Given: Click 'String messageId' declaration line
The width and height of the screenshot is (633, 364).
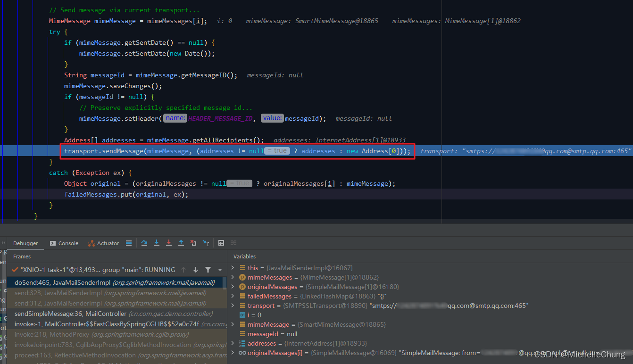Looking at the screenshot, I should pos(151,75).
